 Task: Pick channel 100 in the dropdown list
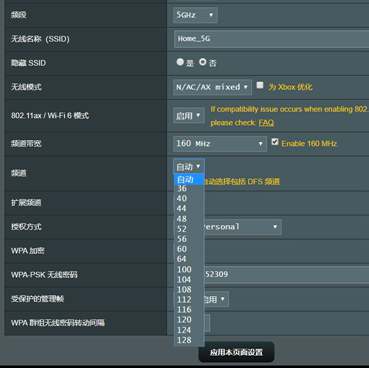(x=189, y=269)
